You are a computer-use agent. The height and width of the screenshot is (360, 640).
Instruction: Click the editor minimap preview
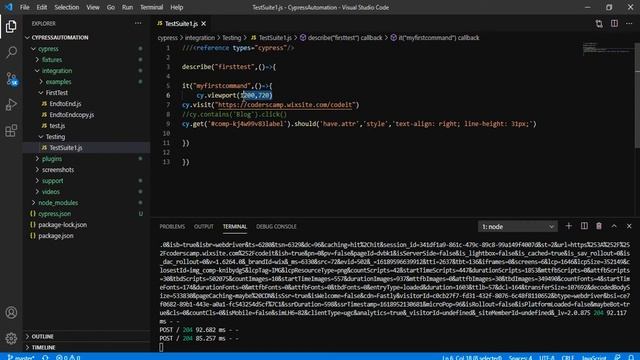pyautogui.click(x=607, y=48)
